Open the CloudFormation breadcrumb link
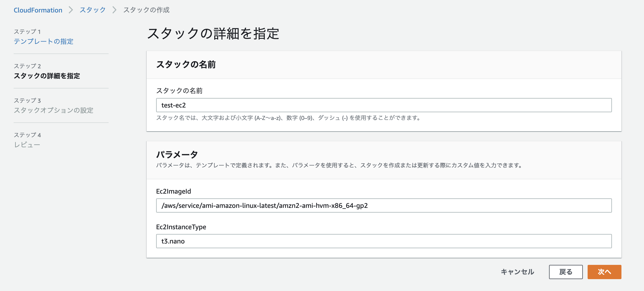 [38, 10]
